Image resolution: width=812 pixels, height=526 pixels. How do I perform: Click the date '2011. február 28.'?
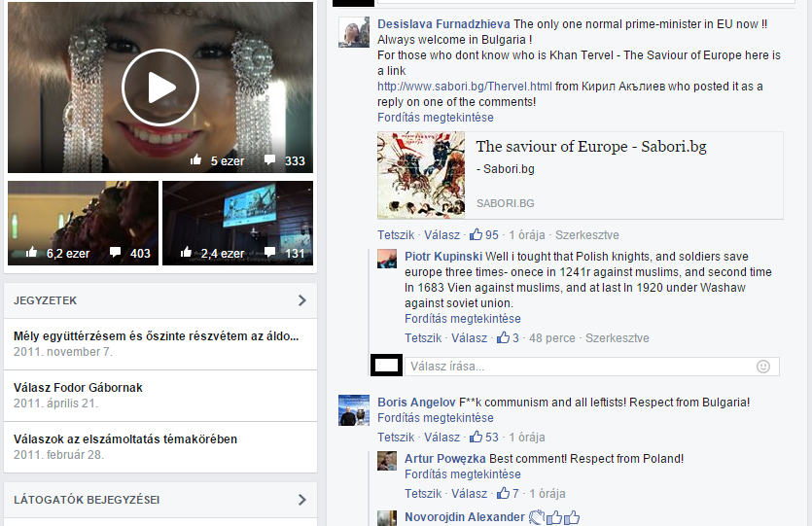pos(58,455)
